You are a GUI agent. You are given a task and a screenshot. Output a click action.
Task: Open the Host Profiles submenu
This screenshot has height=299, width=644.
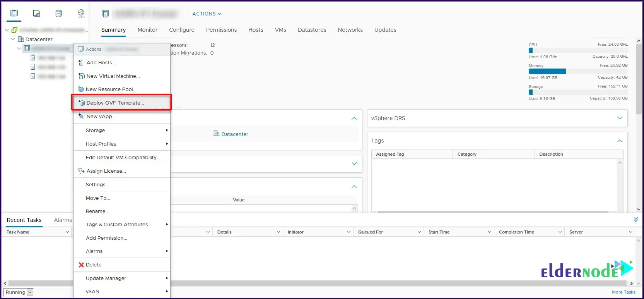click(101, 144)
